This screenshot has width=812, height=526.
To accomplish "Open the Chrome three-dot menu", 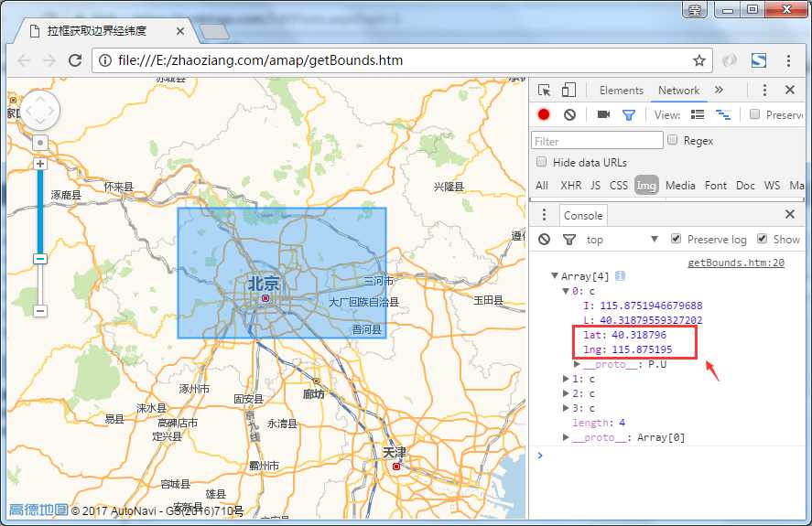I will (788, 60).
